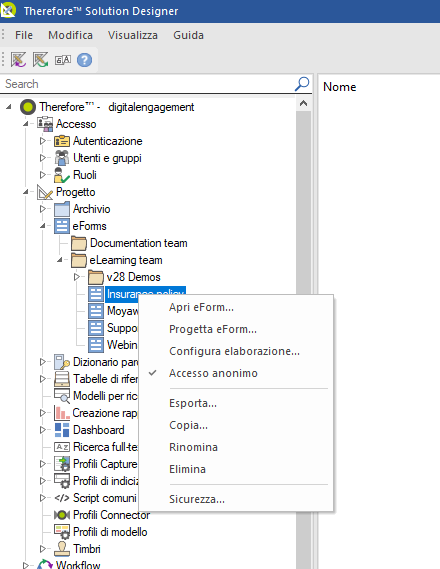This screenshot has height=569, width=440.
Task: Collapse the eLearning team folder
Action: coord(59,260)
